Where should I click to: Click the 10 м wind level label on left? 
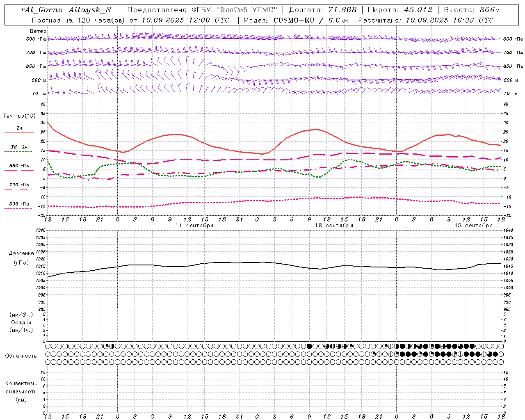click(39, 94)
